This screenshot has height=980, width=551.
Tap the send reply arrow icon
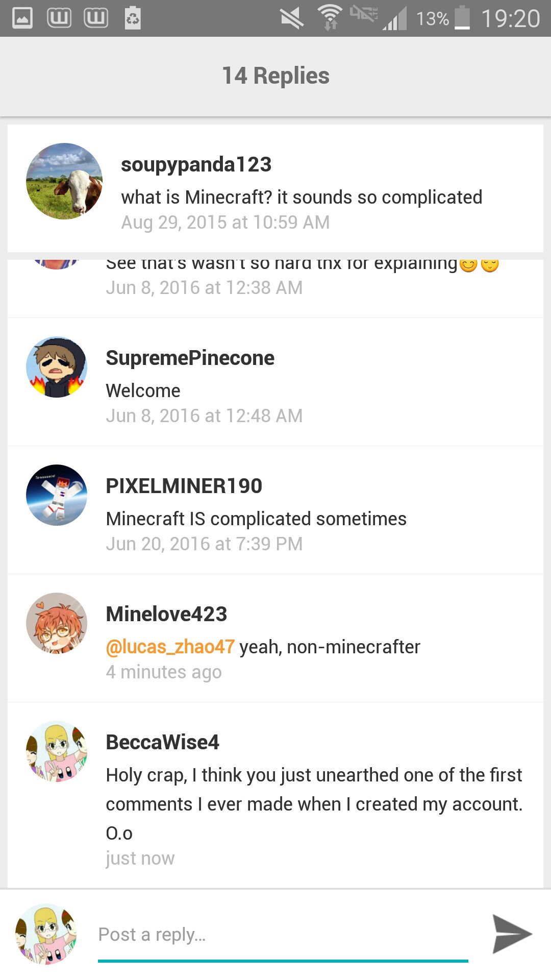click(x=512, y=934)
